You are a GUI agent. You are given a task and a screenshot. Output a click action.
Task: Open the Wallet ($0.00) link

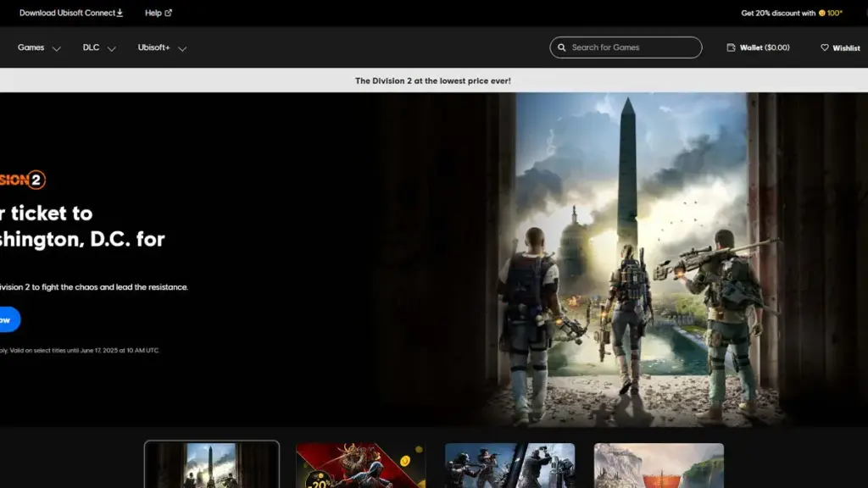(758, 47)
